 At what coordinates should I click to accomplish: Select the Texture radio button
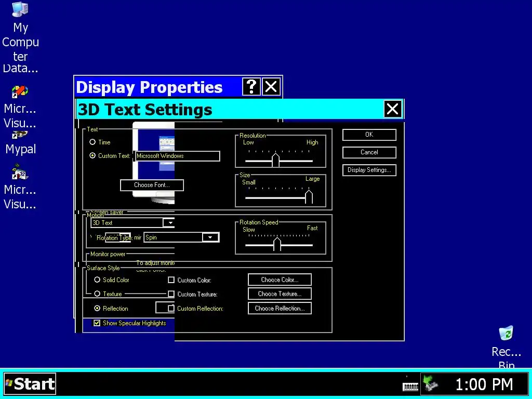tap(97, 294)
